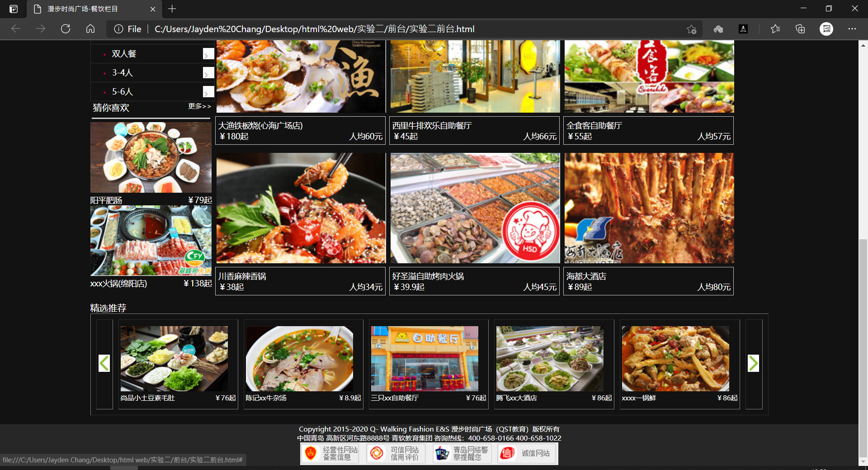Open 大渔铁板烧(心海广场店) photo

pyautogui.click(x=301, y=76)
